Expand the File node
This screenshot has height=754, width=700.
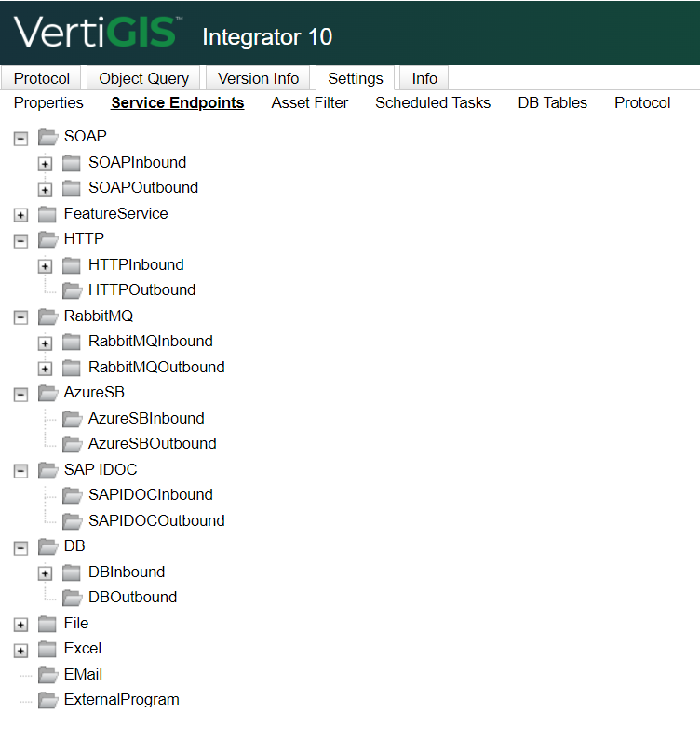point(20,626)
